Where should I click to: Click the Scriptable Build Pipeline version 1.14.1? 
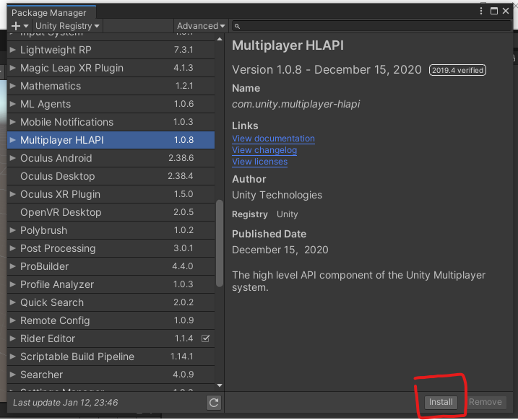181,356
